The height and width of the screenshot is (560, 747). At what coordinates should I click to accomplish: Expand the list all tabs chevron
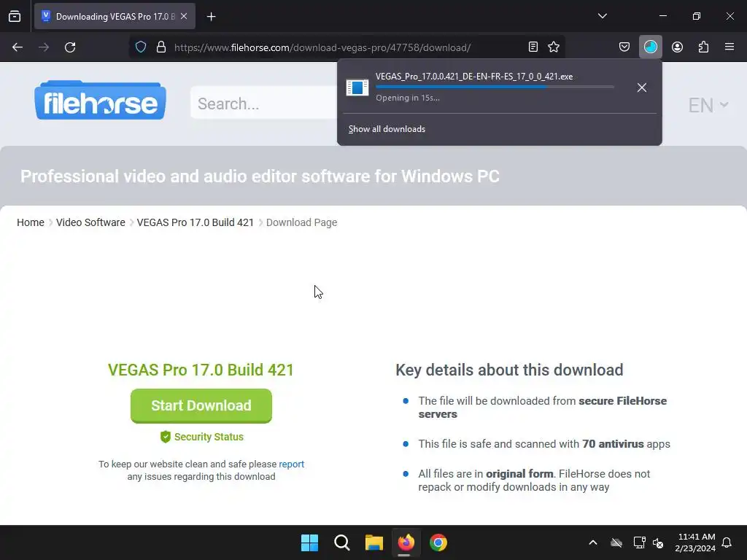(x=602, y=16)
